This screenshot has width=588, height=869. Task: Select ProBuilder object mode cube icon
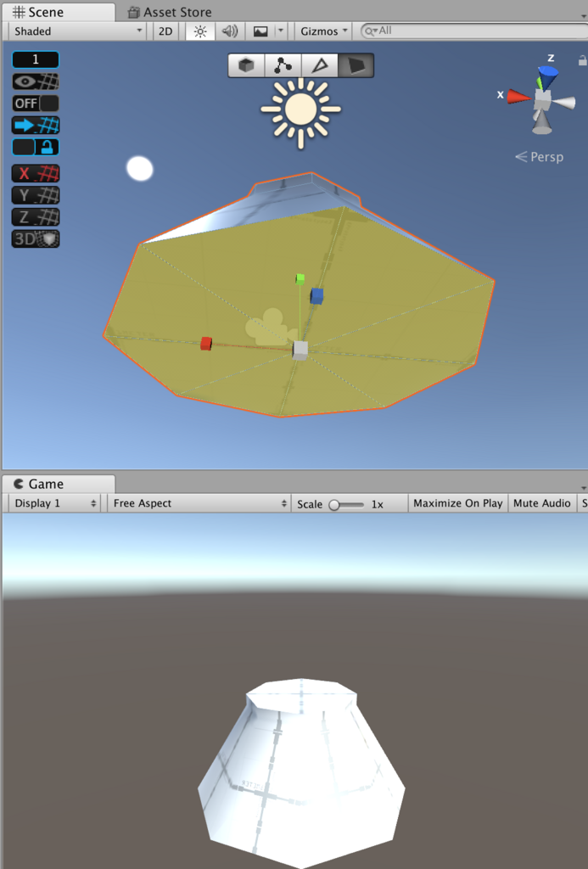pyautogui.click(x=246, y=65)
